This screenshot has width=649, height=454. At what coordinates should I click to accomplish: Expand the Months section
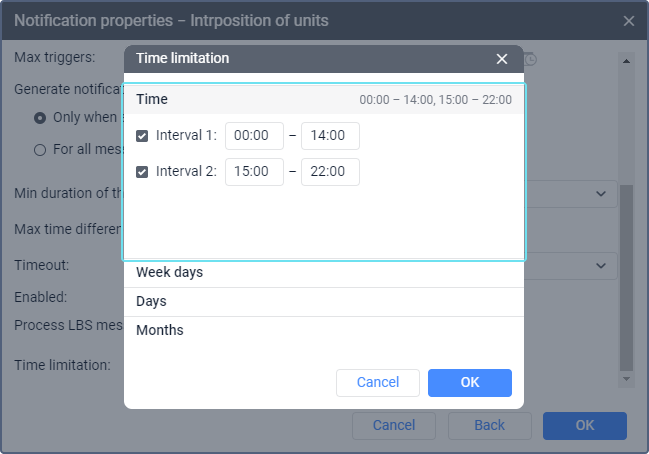pos(324,330)
